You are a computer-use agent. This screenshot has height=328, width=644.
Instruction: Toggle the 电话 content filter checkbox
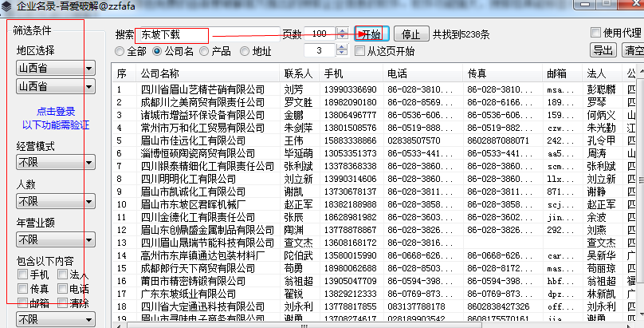click(x=62, y=289)
